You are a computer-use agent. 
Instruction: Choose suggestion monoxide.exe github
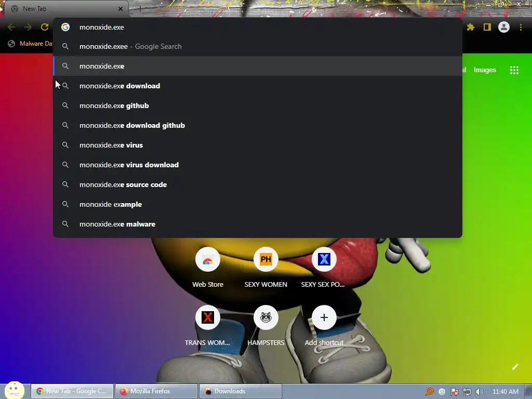click(258, 105)
